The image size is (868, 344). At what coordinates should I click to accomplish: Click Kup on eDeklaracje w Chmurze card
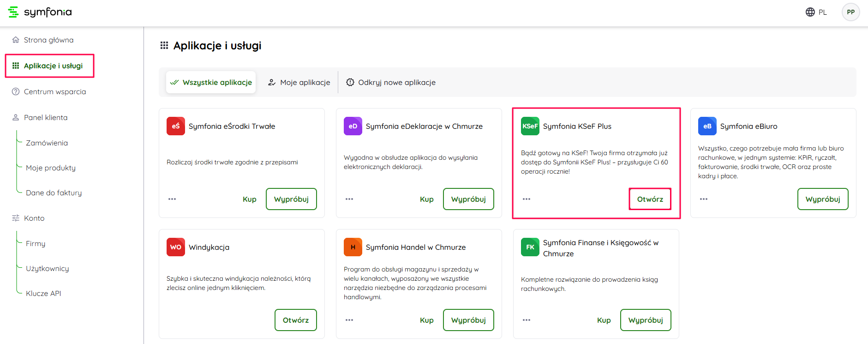[426, 199]
